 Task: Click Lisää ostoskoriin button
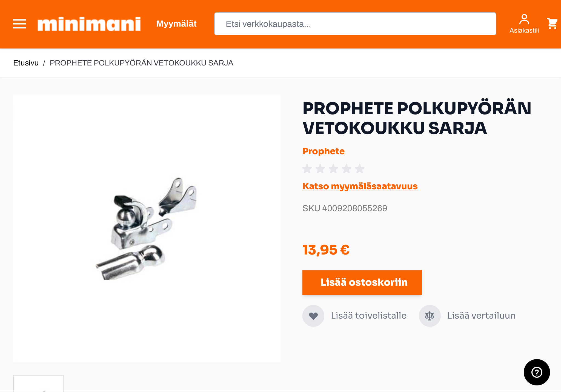click(362, 282)
